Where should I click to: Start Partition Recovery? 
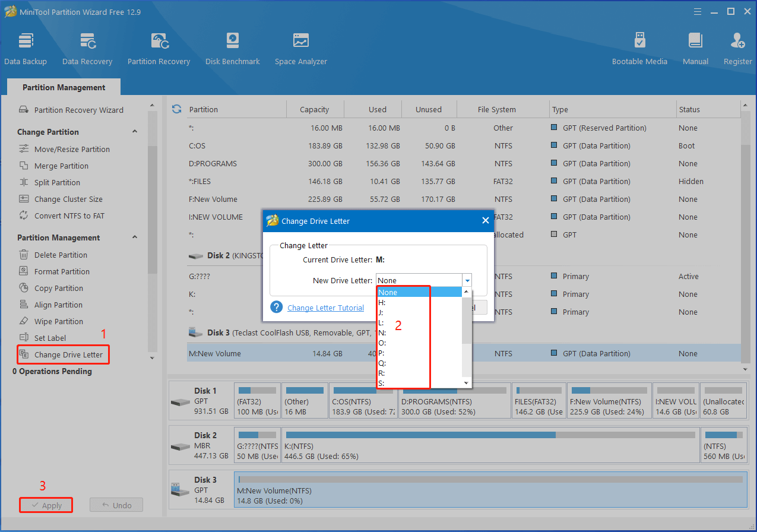pos(159,47)
